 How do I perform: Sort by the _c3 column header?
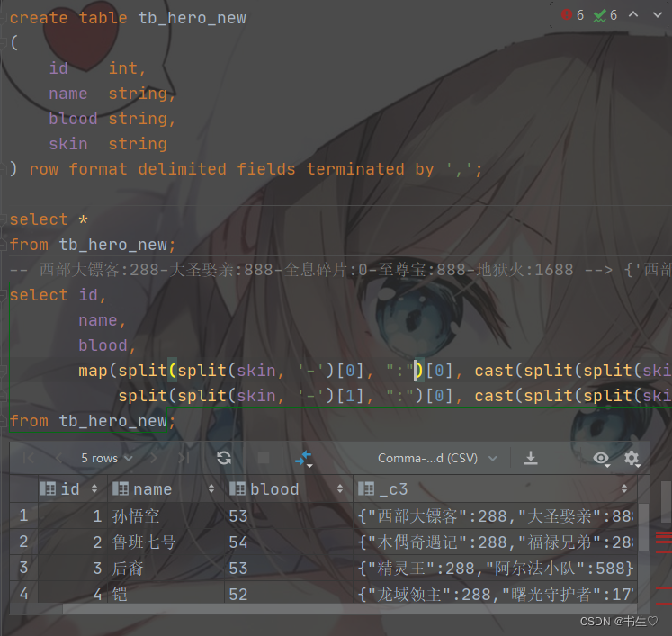pyautogui.click(x=495, y=488)
